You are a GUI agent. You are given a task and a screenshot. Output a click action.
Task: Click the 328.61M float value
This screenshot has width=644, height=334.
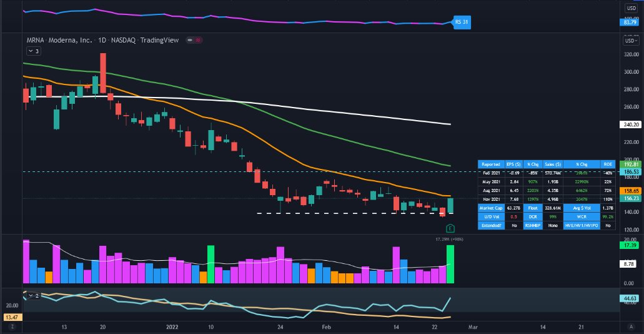(552, 208)
